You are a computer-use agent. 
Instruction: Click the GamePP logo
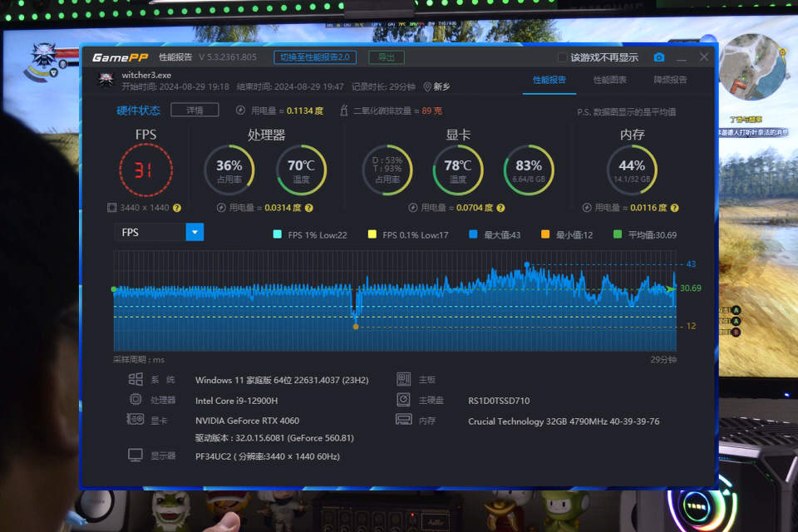click(120, 57)
